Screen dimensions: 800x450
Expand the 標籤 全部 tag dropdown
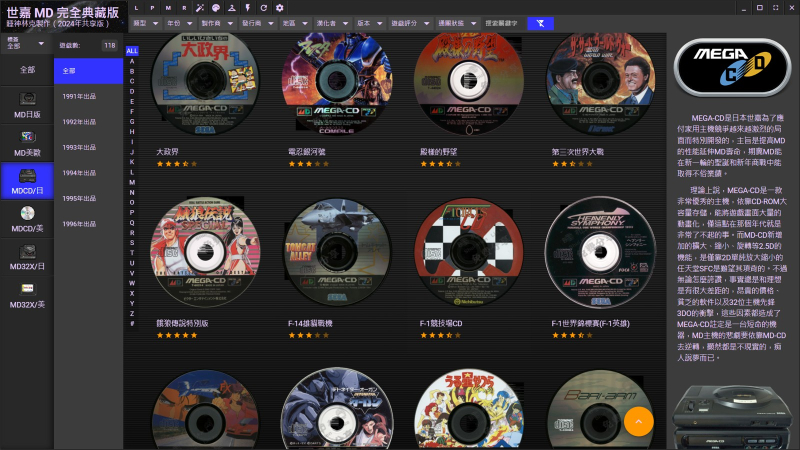[26, 43]
